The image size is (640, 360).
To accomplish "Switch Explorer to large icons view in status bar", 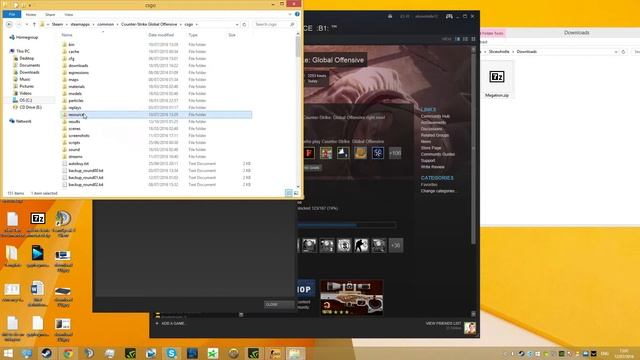I will point(296,193).
